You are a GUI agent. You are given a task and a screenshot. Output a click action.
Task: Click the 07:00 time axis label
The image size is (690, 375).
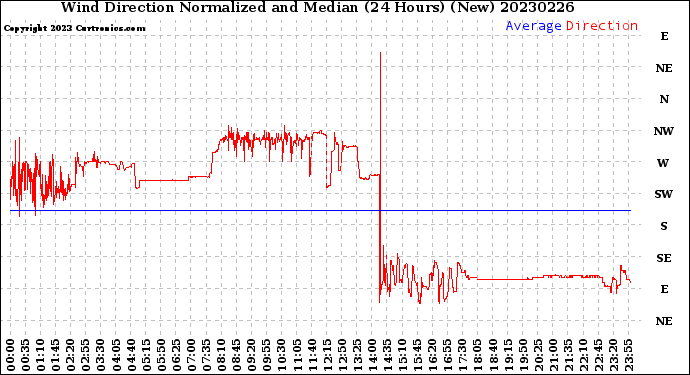click(x=191, y=355)
